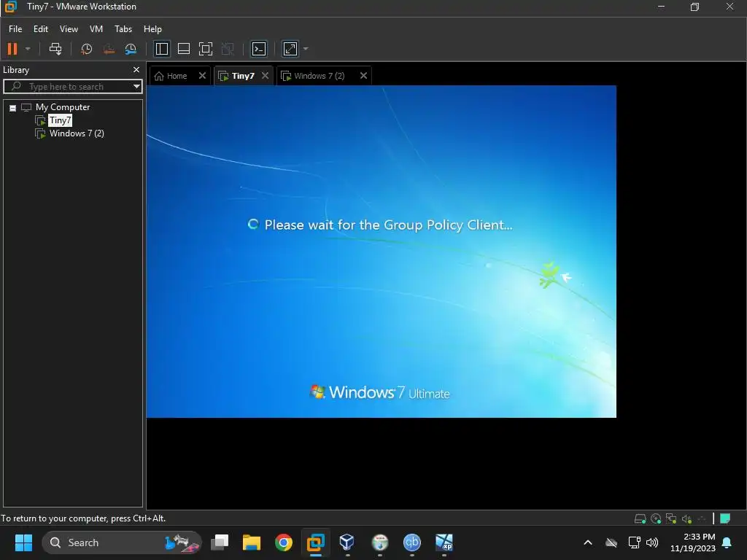Click the sound card status icon

[x=686, y=518]
